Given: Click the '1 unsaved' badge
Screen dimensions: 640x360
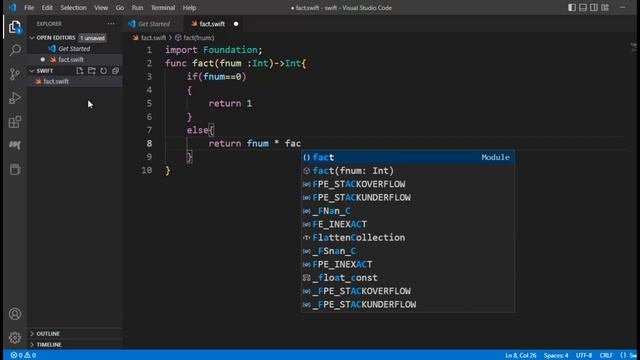Looking at the screenshot, I should (92, 38).
